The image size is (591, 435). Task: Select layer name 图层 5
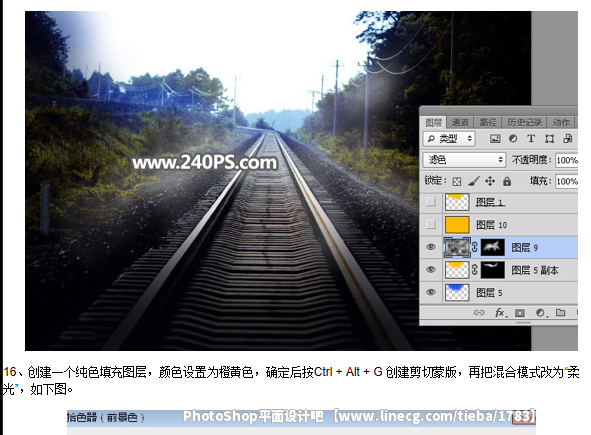(489, 293)
